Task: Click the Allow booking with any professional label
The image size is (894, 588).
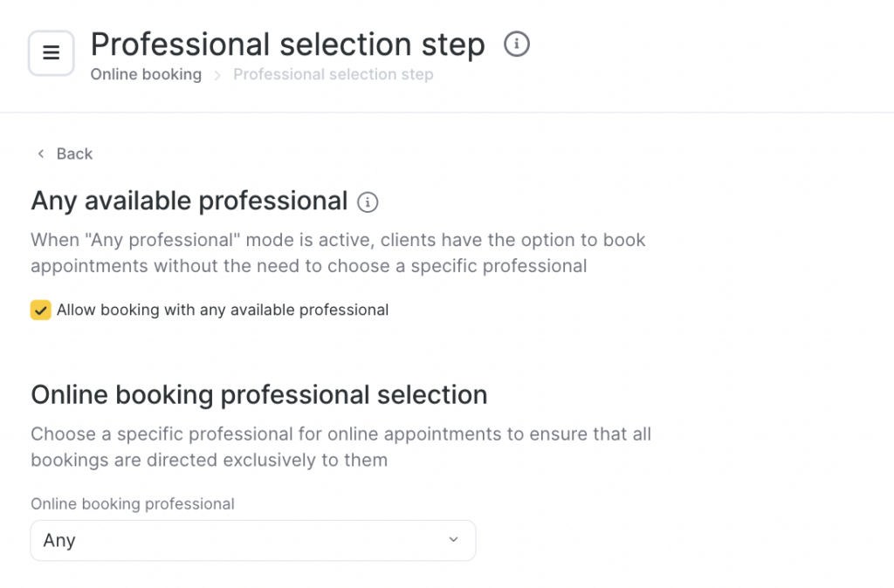Action: 223,310
